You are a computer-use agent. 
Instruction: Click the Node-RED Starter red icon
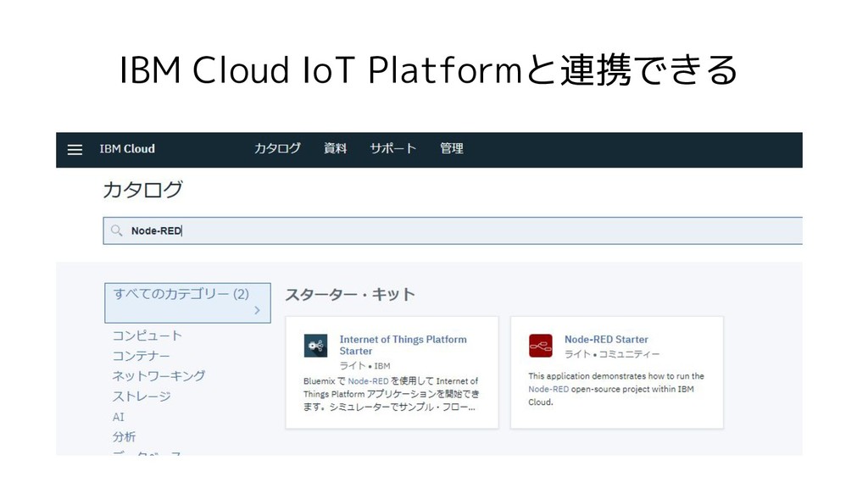click(540, 346)
